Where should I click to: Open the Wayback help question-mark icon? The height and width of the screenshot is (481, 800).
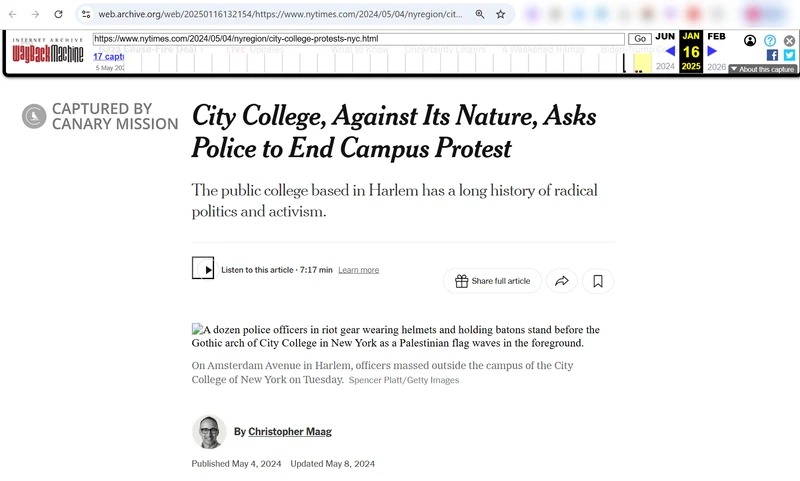pos(770,41)
